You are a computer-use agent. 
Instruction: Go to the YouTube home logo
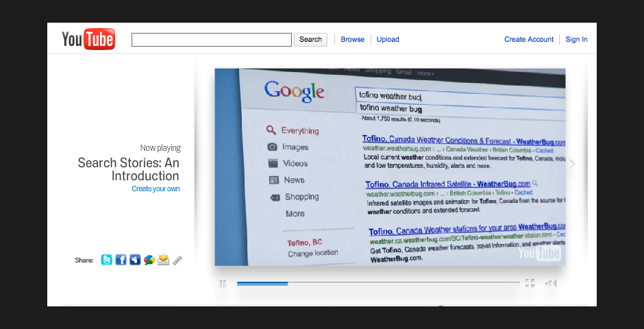pos(88,39)
